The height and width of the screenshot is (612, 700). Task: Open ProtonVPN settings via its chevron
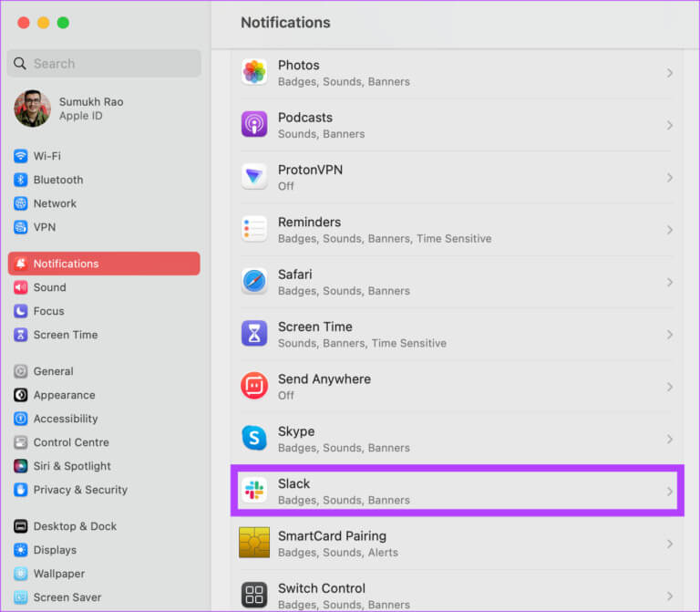[x=670, y=177]
